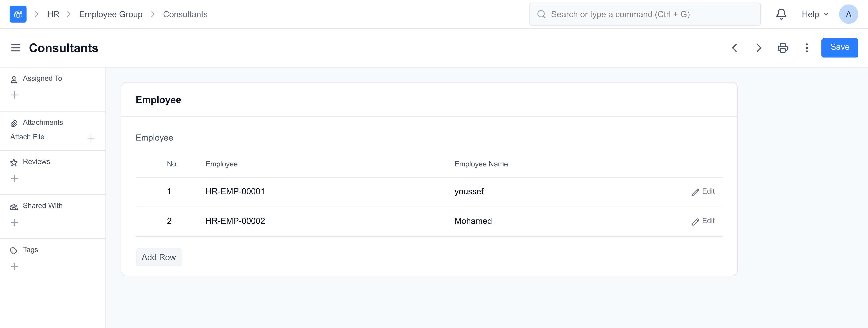Add a review with the plus icon
The width and height of the screenshot is (868, 328).
click(14, 178)
